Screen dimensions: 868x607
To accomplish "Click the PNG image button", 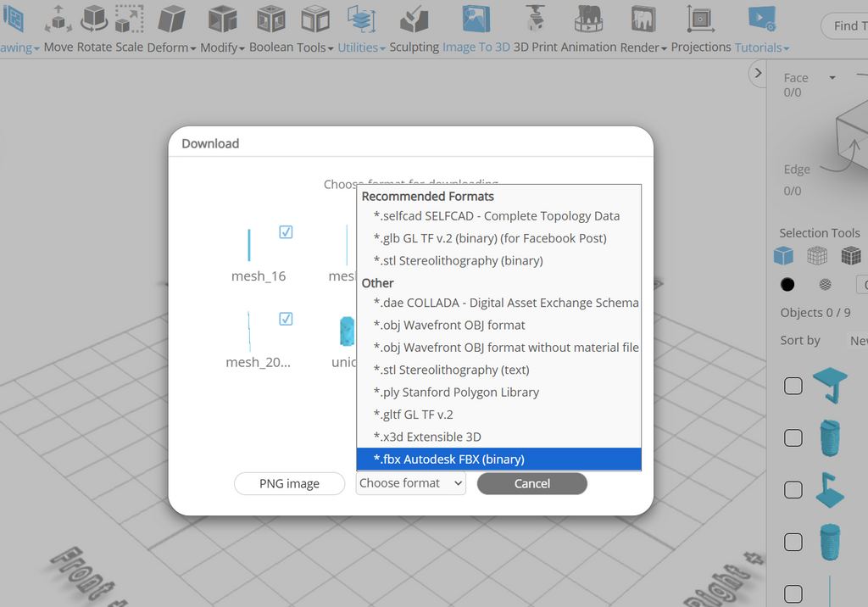I will point(289,484).
